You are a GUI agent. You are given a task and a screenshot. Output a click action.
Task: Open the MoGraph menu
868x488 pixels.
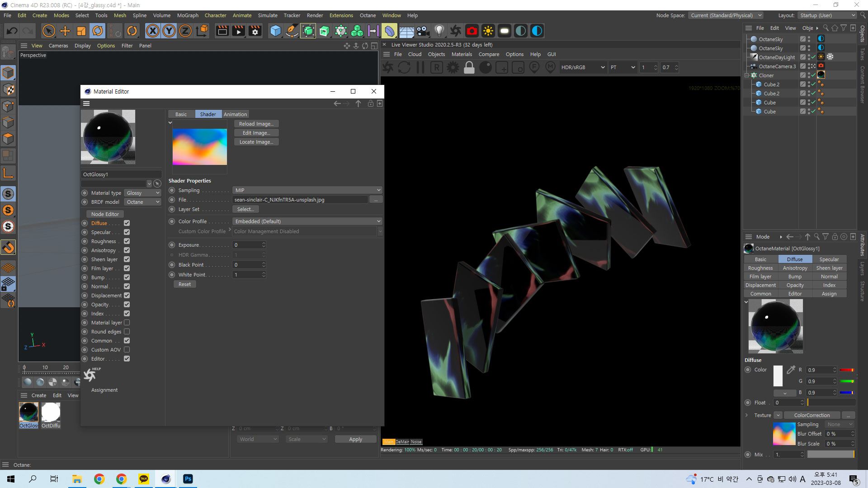[x=188, y=15]
